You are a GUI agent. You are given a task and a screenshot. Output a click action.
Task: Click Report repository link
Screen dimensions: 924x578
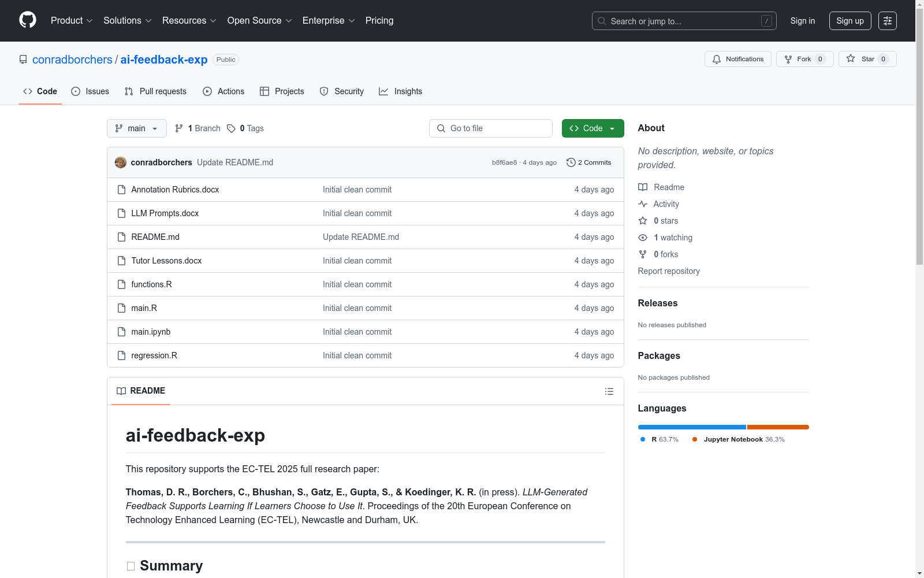pos(669,271)
